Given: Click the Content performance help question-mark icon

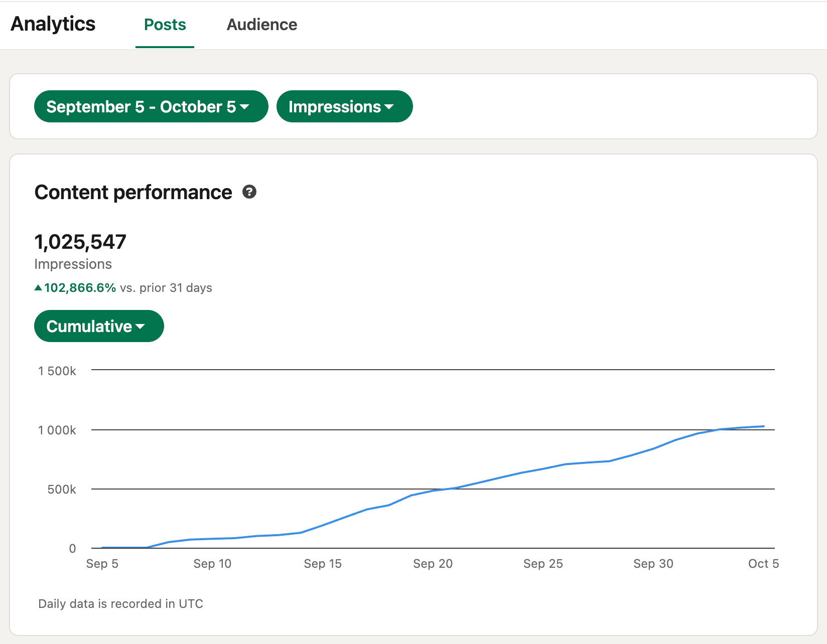Looking at the screenshot, I should (249, 192).
